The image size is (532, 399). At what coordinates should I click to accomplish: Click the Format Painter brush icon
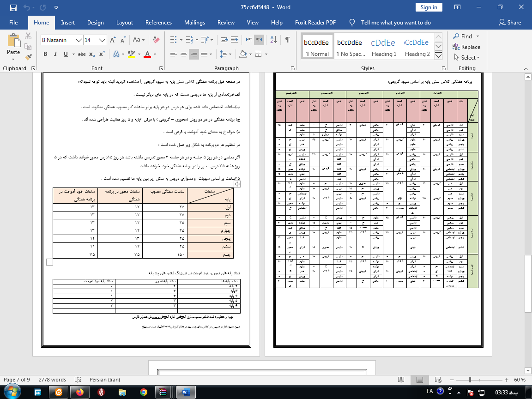click(28, 57)
